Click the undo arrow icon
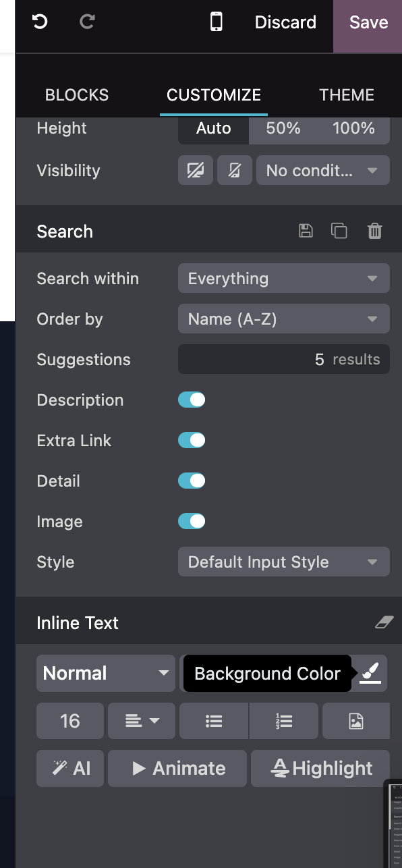Screen dimensions: 402x868 (40, 22)
